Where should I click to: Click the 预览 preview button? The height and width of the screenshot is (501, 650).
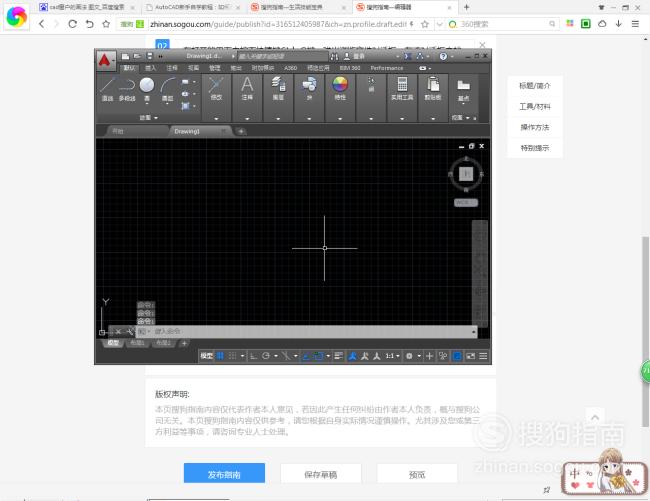click(x=417, y=473)
